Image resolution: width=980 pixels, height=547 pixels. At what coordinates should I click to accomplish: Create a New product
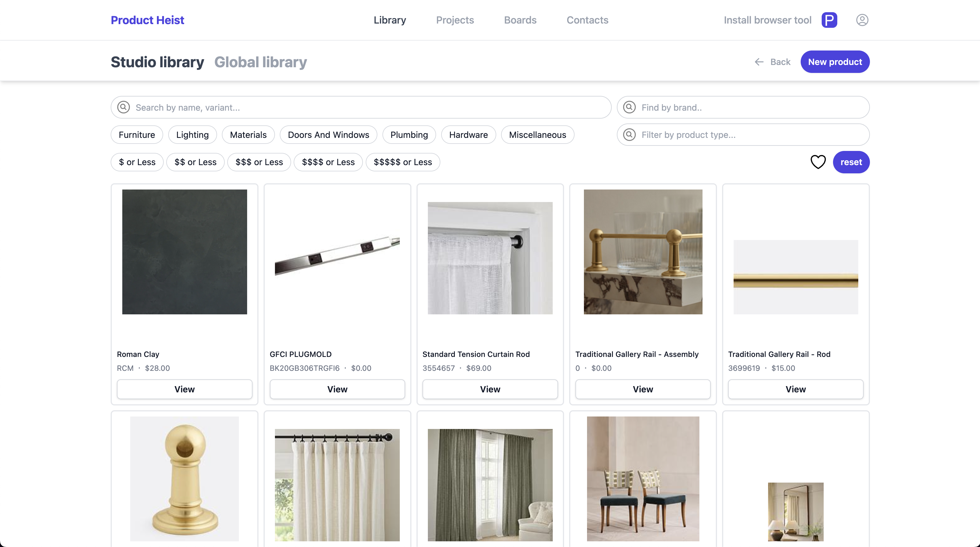pos(835,62)
